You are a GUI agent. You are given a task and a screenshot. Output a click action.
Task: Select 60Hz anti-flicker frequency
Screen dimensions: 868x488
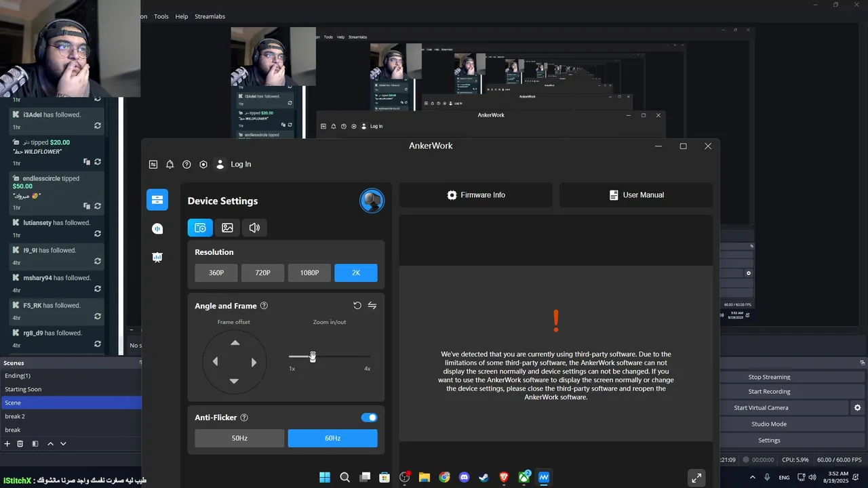point(332,438)
